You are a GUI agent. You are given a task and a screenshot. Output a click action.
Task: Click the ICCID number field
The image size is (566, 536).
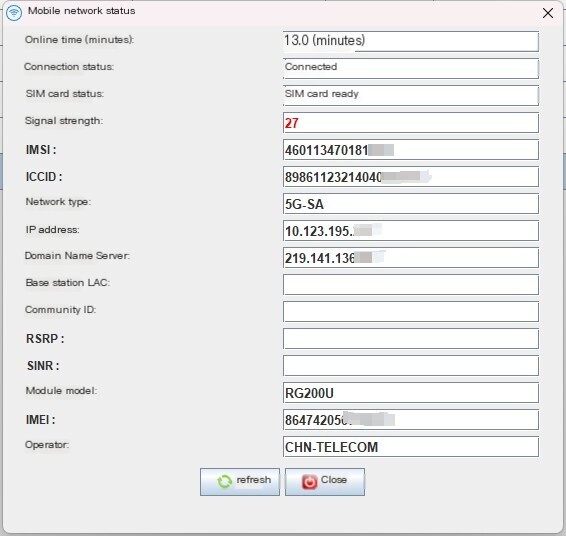click(x=411, y=177)
